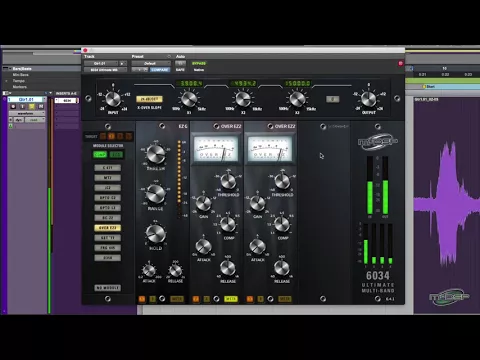This screenshot has width=480, height=360.
Task: Click Pro Tools track record enable button
Action: click(13, 107)
